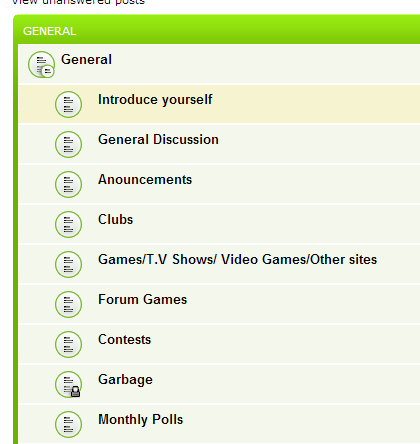This screenshot has height=444, width=420.
Task: Click the locked Garbage forum icon
Action: click(68, 384)
